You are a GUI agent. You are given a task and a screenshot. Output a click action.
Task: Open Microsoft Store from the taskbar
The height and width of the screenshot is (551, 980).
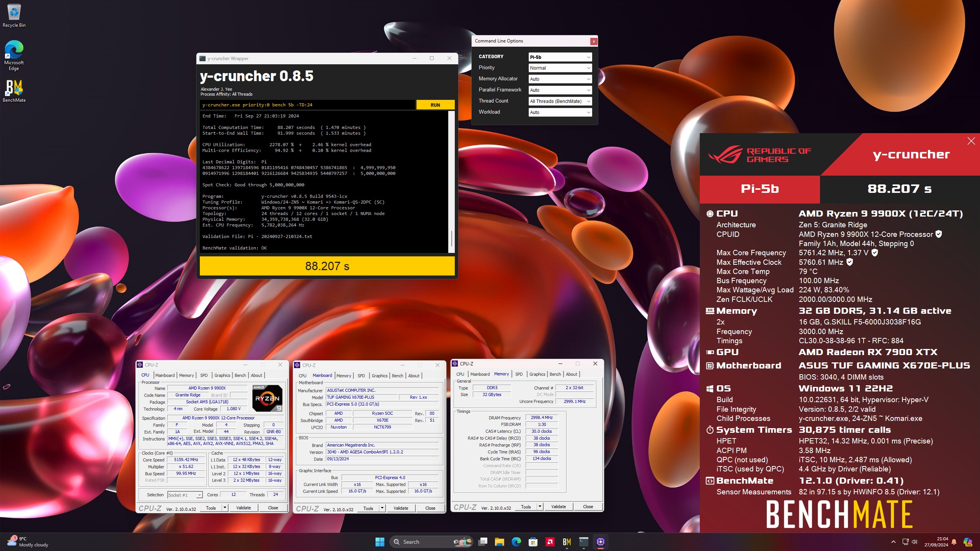click(x=533, y=542)
